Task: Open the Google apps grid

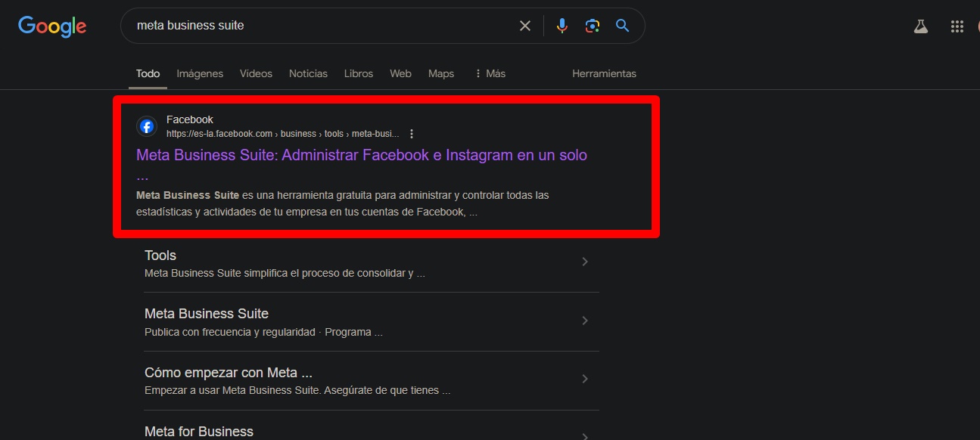Action: click(x=957, y=26)
